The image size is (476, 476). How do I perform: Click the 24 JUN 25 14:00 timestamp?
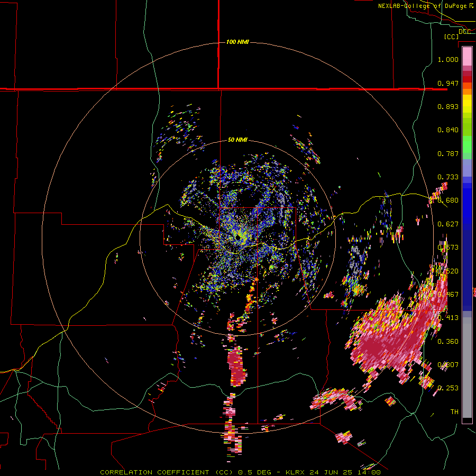pyautogui.click(x=345, y=472)
